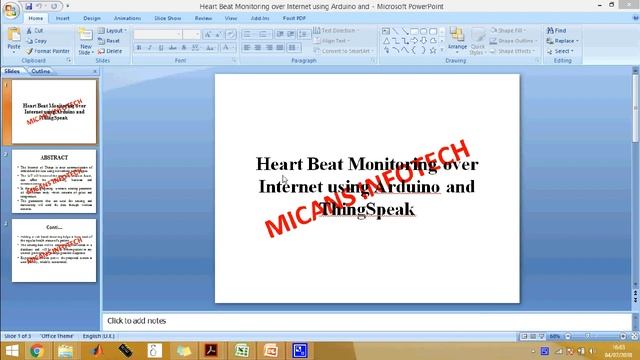This screenshot has height=360, width=640.
Task: Open the Line Spacing button
Action: [304, 34]
